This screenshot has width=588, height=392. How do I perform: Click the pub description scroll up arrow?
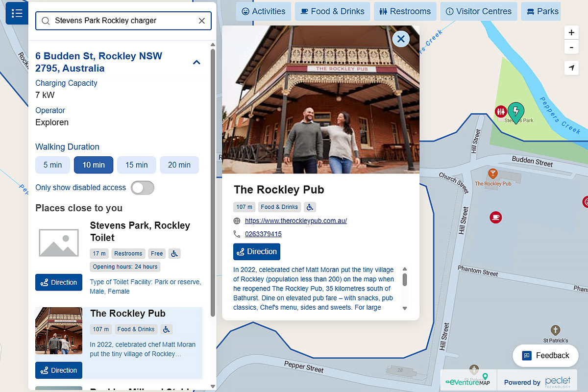pyautogui.click(x=405, y=269)
